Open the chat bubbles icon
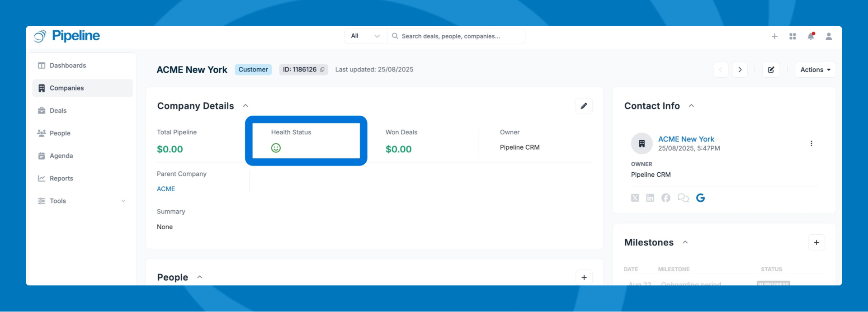 coord(683,198)
